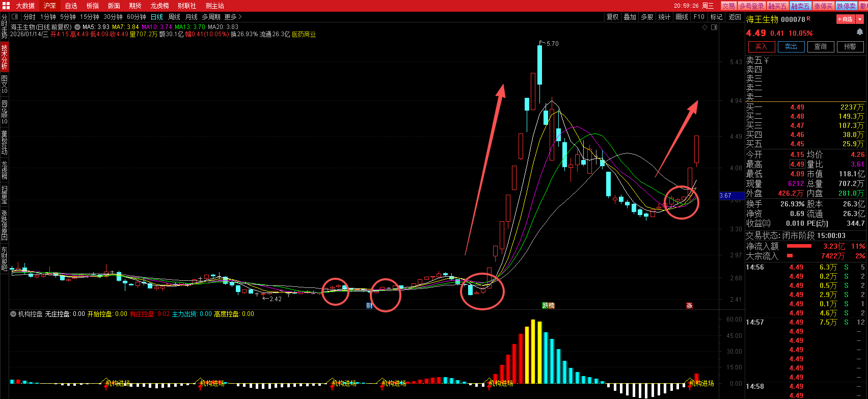Open the 同花顺10 left sidebar tab
This screenshot has width=868, height=399.
coord(4,112)
